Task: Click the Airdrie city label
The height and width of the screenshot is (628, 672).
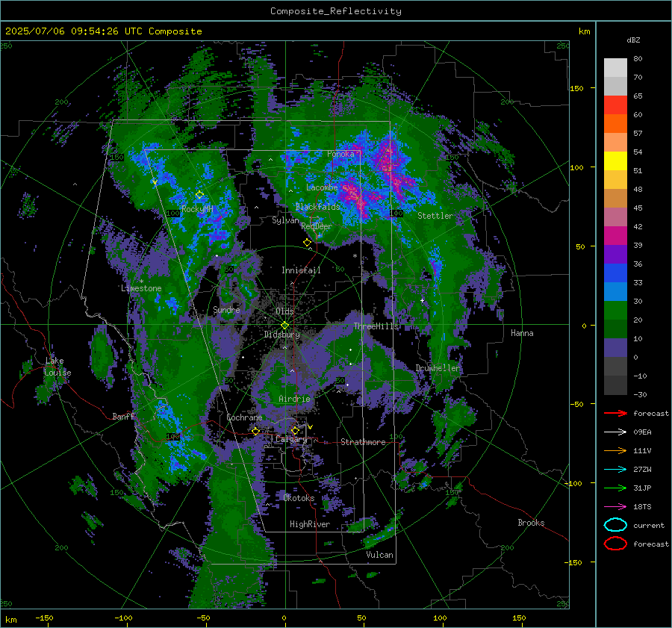Action: pos(294,399)
